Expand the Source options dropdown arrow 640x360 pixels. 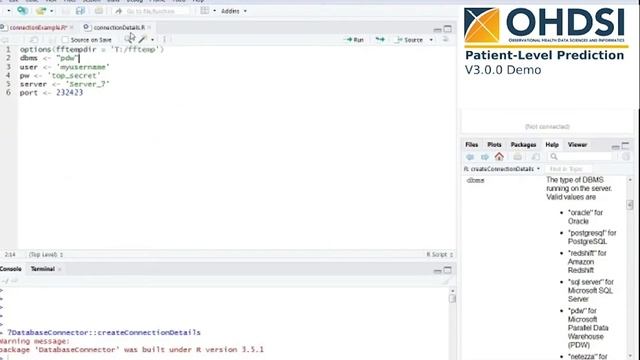431,40
